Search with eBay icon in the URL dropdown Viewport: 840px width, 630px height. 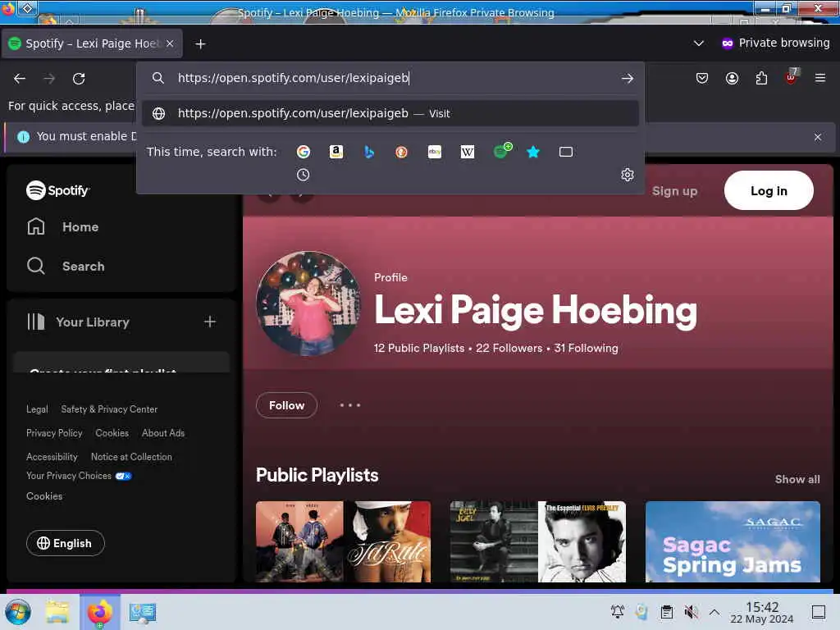(x=435, y=152)
